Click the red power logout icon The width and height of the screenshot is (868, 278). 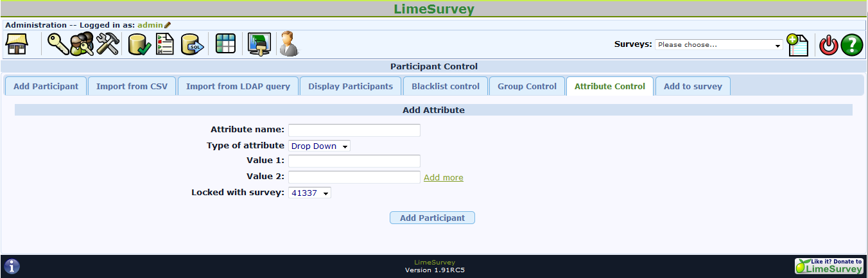coord(829,45)
